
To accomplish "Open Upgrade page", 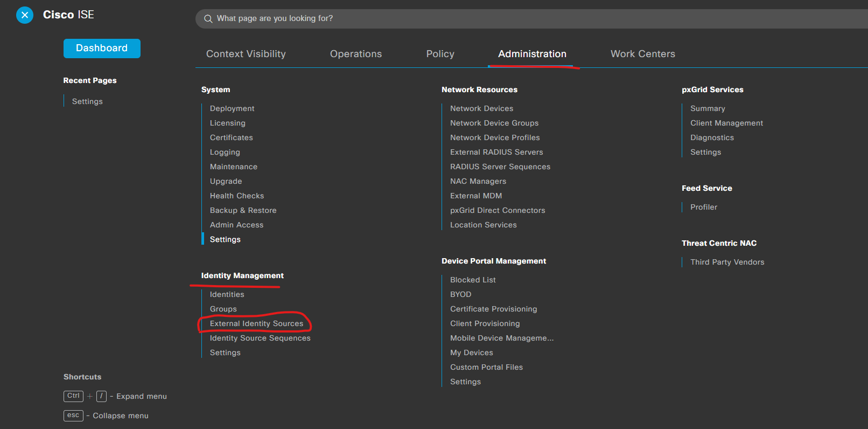I will (226, 181).
